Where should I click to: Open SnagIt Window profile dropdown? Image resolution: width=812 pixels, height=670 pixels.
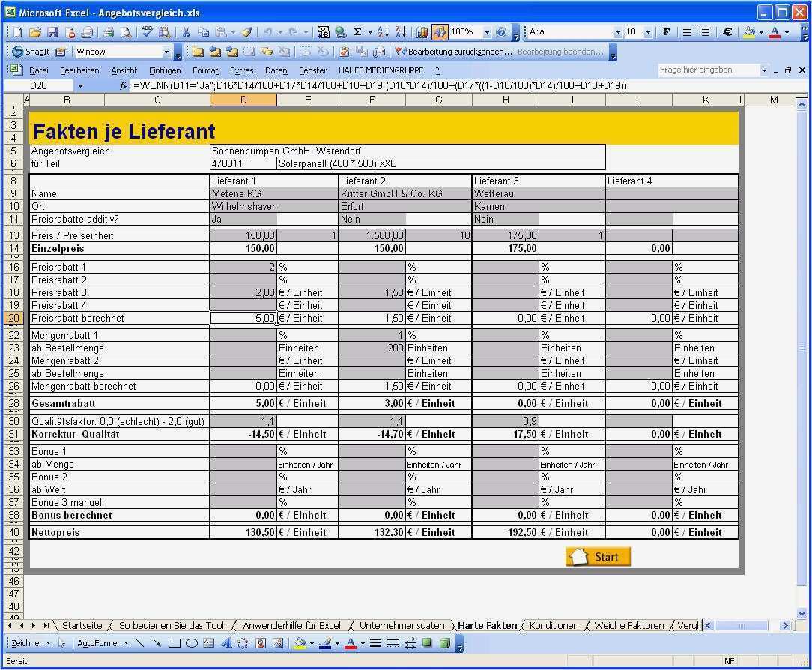166,52
